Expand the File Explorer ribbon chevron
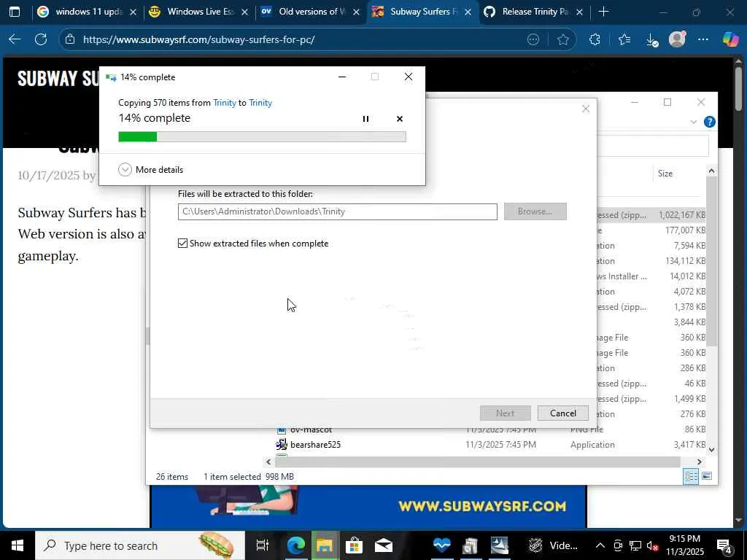 pos(694,122)
